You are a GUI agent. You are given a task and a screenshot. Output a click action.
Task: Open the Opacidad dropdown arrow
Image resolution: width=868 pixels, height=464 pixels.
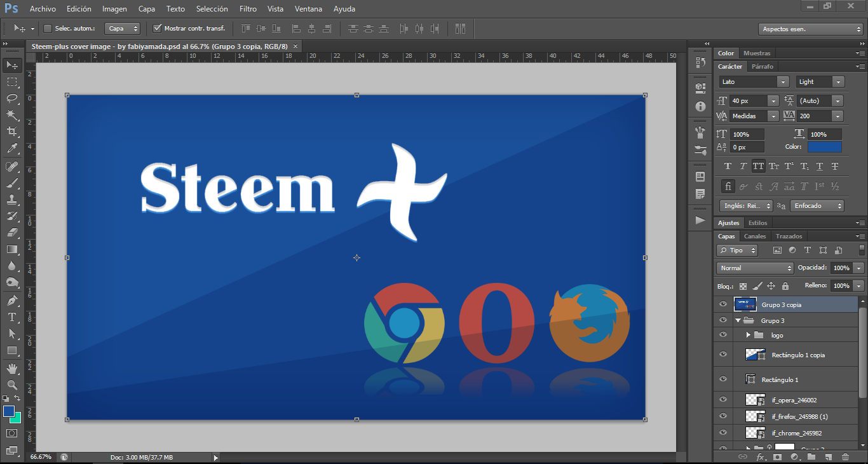coord(859,268)
